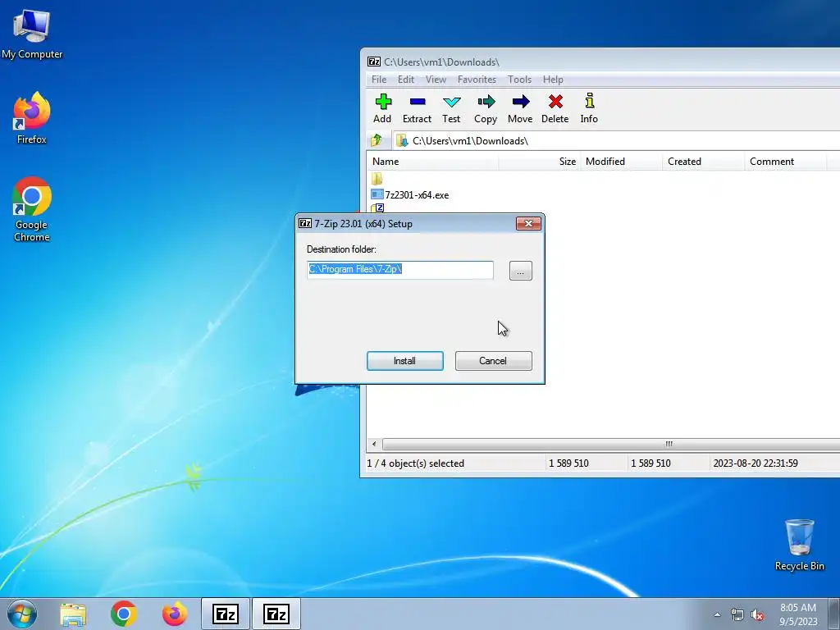Close the 7-Zip Setup dialog

(528, 223)
